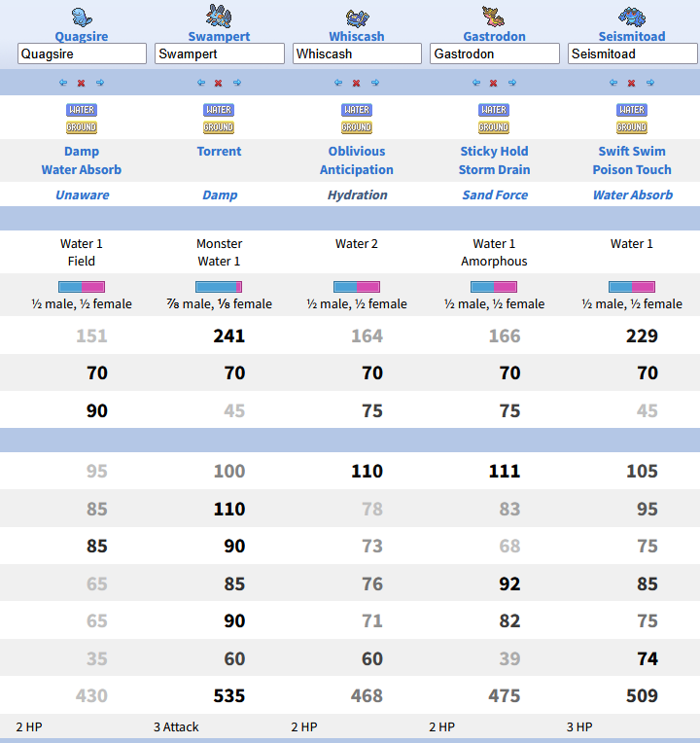Screen dimensions: 700x743
Task: Click Whiscash's Water type badge
Action: pos(357,110)
